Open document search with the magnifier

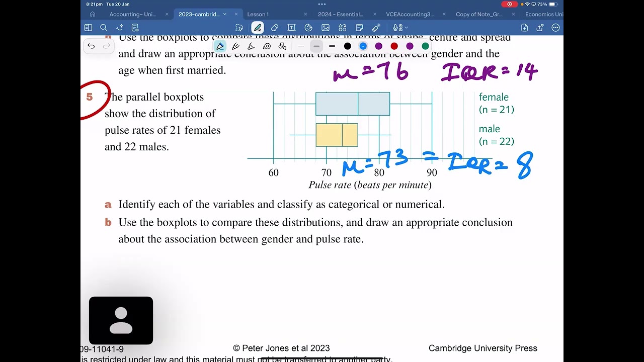pyautogui.click(x=104, y=28)
